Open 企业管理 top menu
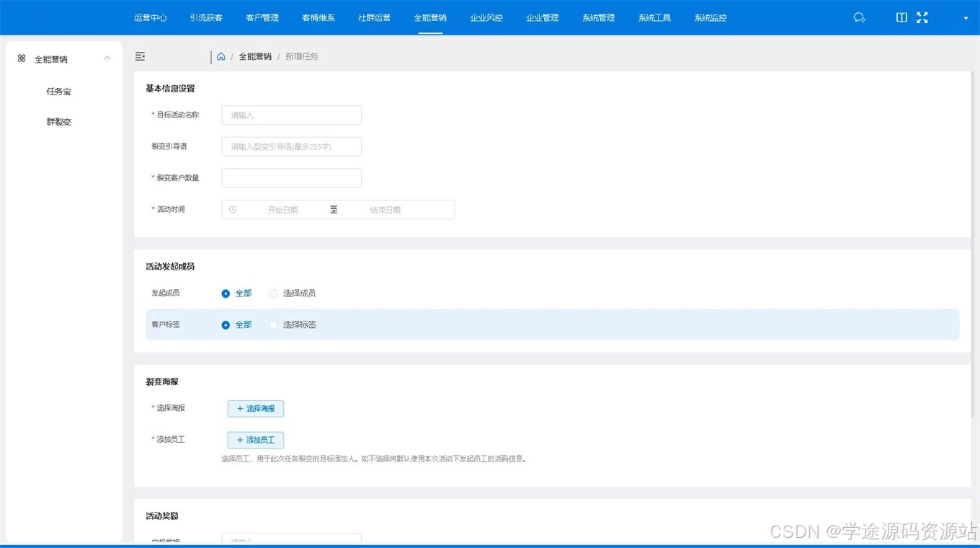The image size is (980, 548). pos(543,18)
